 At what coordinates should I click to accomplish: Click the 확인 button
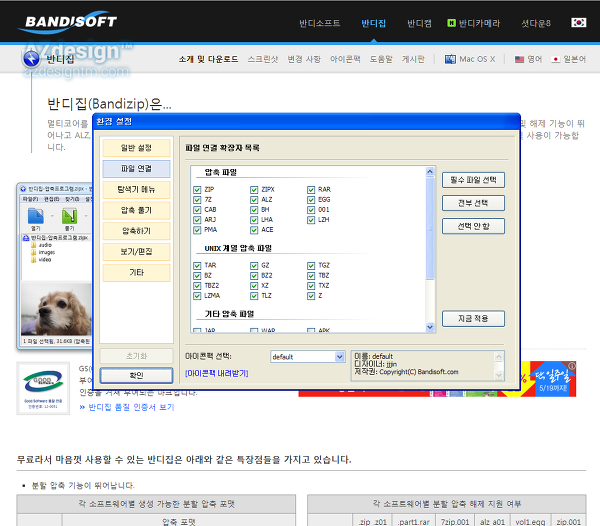click(x=136, y=375)
